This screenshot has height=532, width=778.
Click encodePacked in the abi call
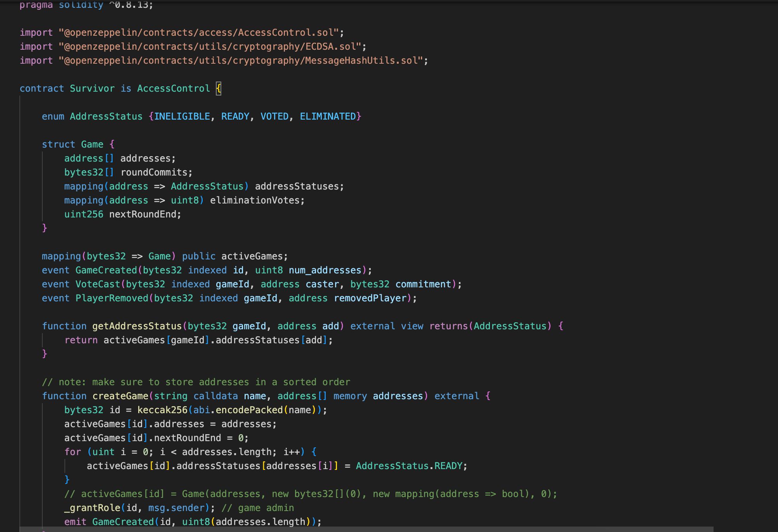coord(249,410)
